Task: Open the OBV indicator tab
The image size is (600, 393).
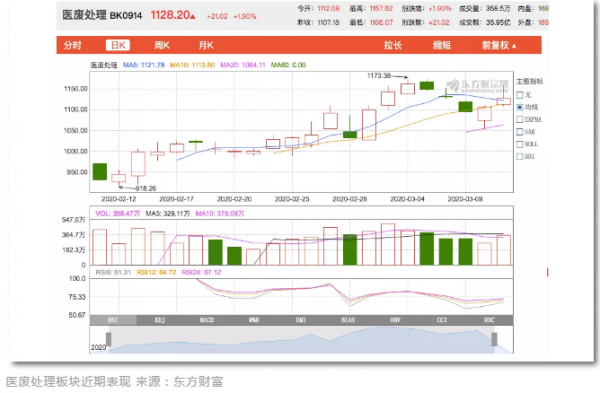Action: click(395, 320)
